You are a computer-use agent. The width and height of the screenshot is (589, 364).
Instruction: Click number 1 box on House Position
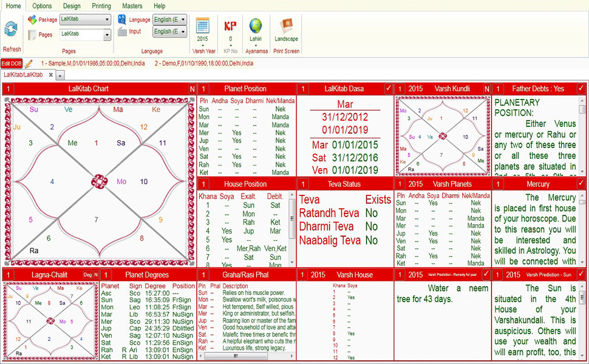[203, 184]
